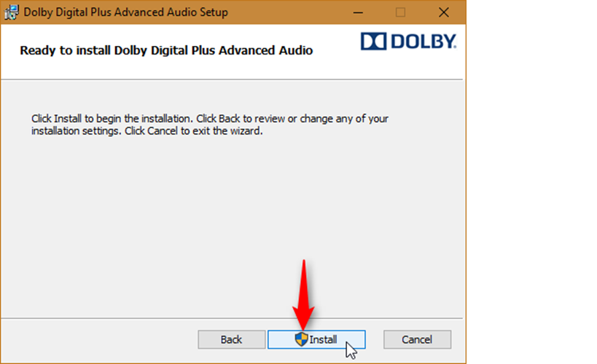Close the setup window with the X
Viewport: 597px width, 364px height.
pyautogui.click(x=444, y=12)
